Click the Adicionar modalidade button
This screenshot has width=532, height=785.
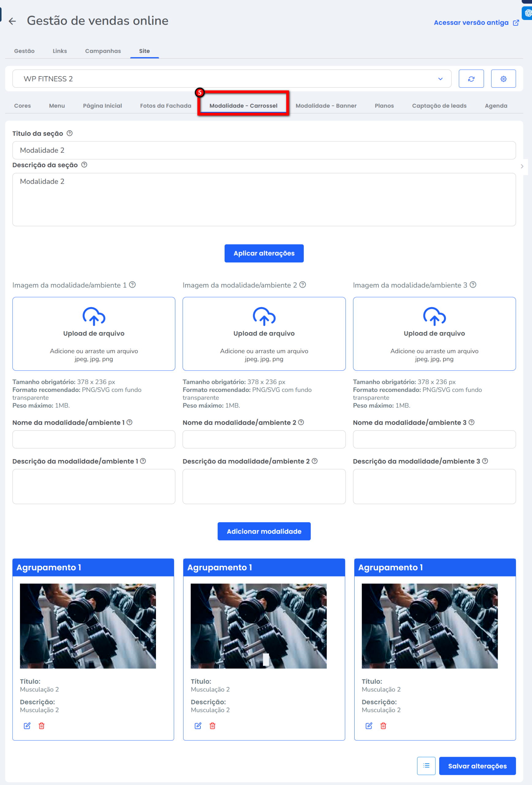pos(264,531)
